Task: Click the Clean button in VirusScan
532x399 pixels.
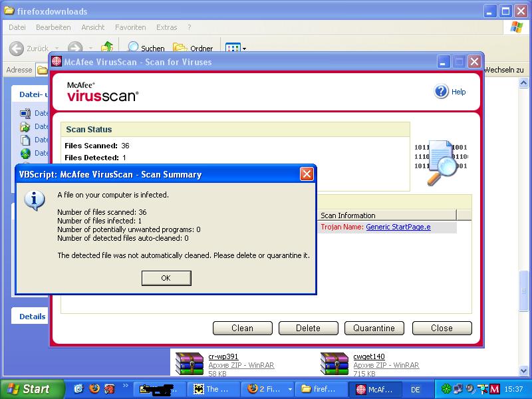Action: pyautogui.click(x=242, y=328)
